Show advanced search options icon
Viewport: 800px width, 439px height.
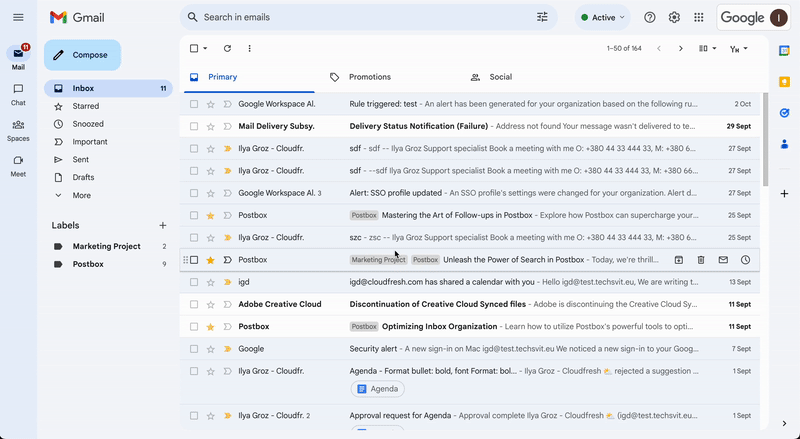(x=542, y=17)
